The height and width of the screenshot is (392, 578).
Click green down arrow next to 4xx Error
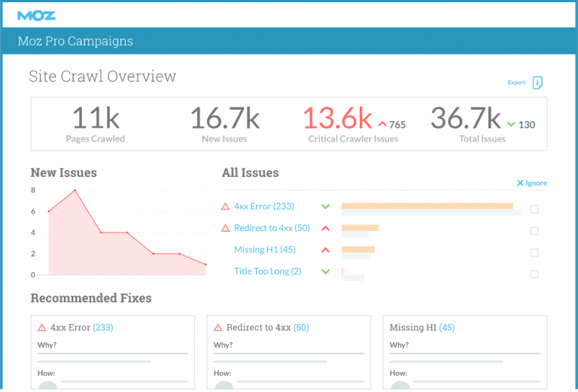pyautogui.click(x=325, y=207)
